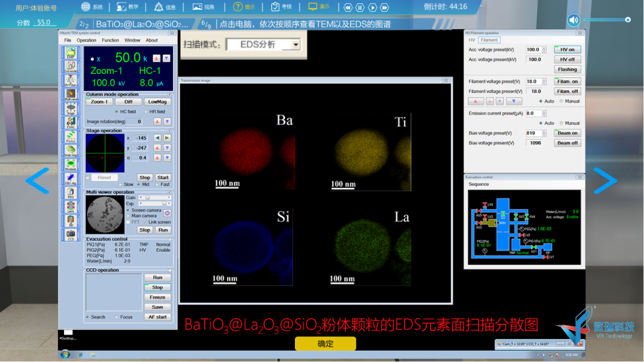Image resolution: width=644 pixels, height=362 pixels.
Task: Collapse the Column mode operation panel
Action: pyautogui.click(x=170, y=94)
